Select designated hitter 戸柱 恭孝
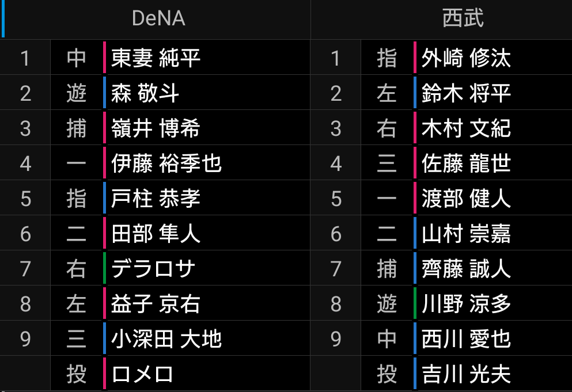Screen dimensions: 572x392 click(156, 199)
